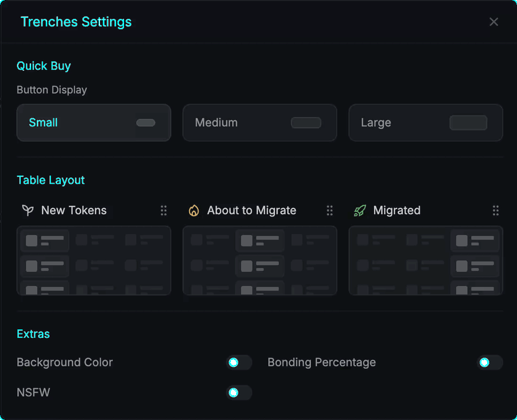Pick the Large button display option
The image size is (517, 420).
[x=426, y=122]
